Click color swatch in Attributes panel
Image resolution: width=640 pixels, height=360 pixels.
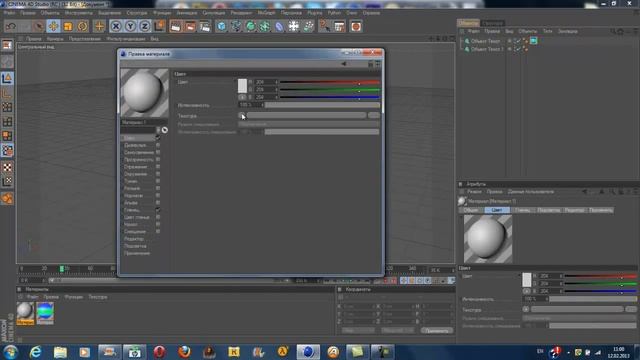tap(527, 280)
